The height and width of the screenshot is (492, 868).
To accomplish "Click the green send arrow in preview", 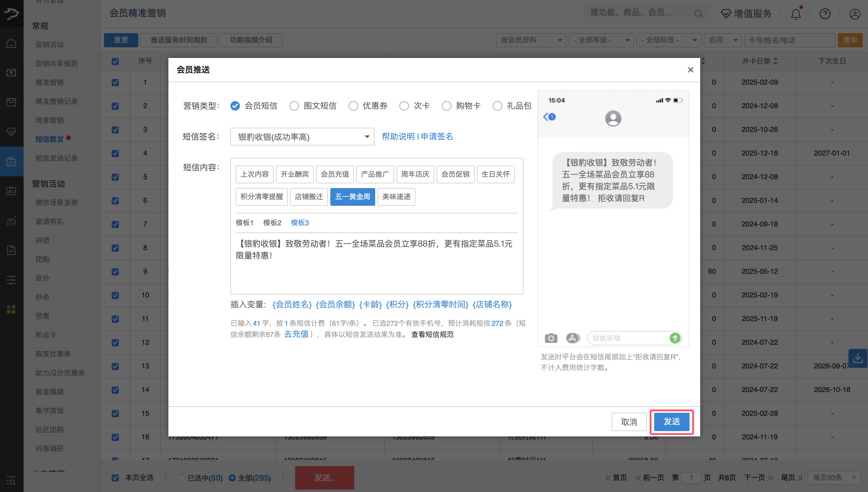I will (x=674, y=338).
